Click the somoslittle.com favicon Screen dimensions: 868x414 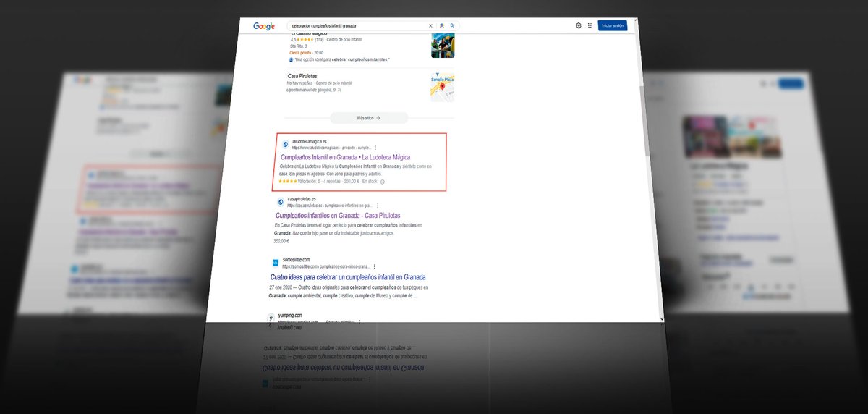(276, 262)
